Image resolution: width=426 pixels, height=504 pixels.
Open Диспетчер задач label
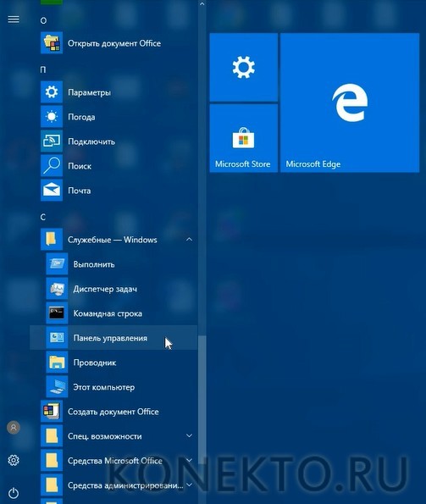(105, 289)
